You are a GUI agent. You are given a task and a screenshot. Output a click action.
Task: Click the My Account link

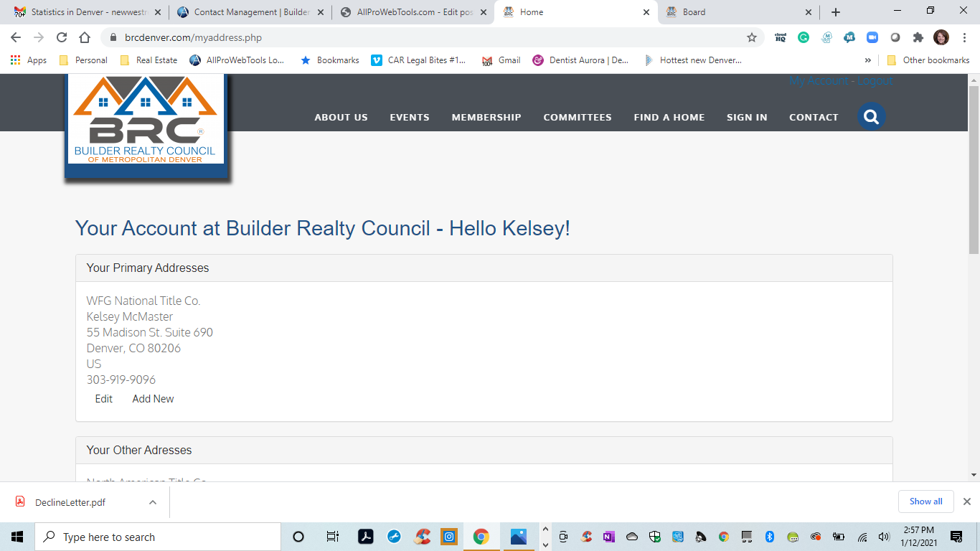point(819,80)
